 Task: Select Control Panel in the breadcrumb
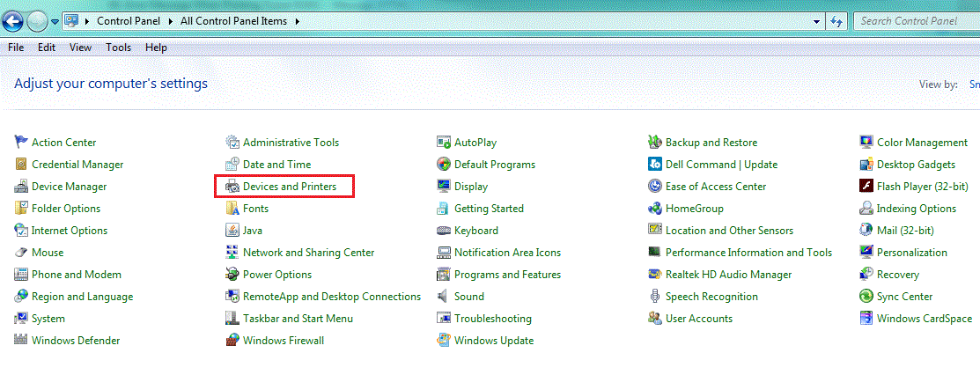click(130, 20)
